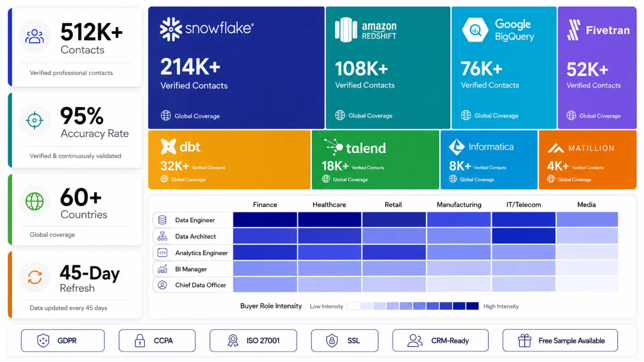The width and height of the screenshot is (644, 362).
Task: Select the IT/Telecom column header
Action: click(524, 205)
